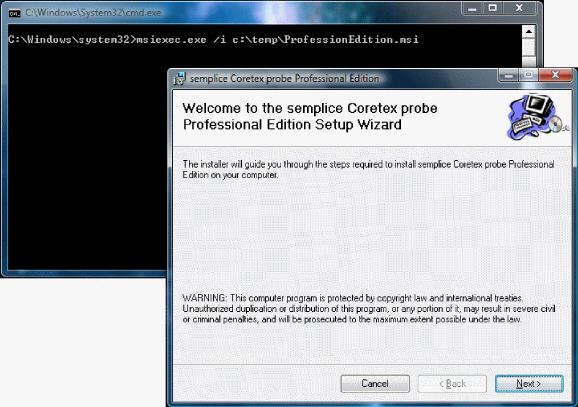Click the setup wizard title bar text

[x=284, y=79]
